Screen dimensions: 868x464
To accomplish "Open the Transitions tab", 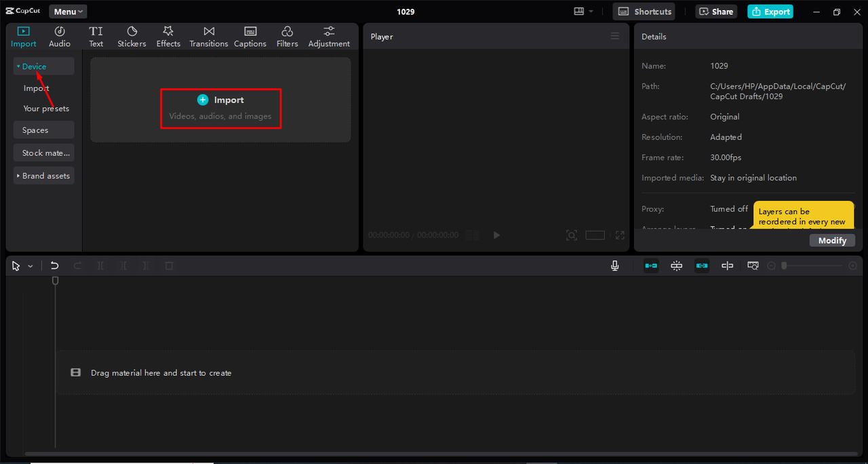I will 209,37.
